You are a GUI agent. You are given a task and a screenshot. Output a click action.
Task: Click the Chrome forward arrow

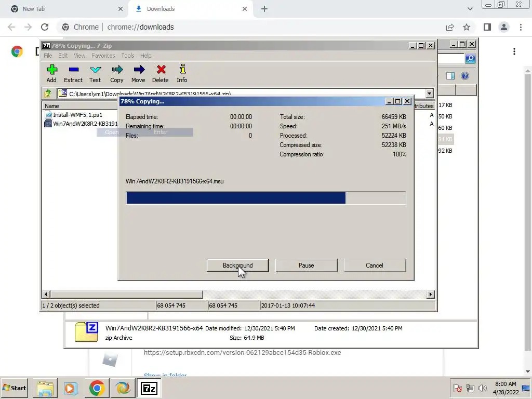click(28, 27)
